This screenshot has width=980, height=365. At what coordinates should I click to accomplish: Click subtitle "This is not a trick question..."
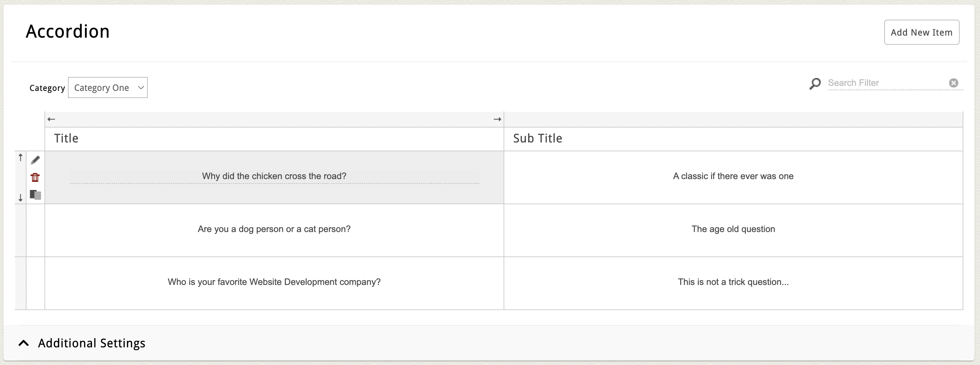pos(733,282)
